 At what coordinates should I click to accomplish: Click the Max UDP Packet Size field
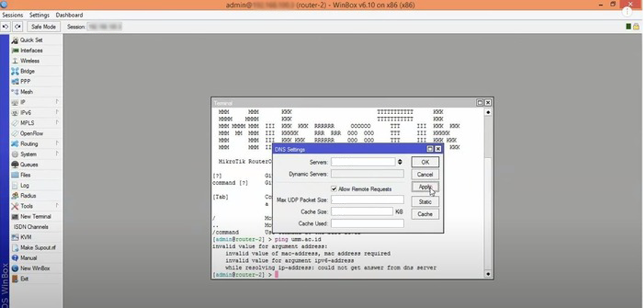[368, 200]
